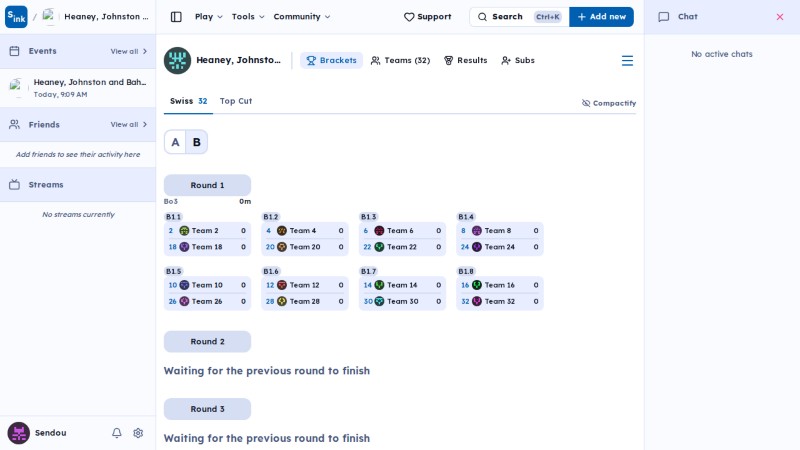The height and width of the screenshot is (450, 800).
Task: Select the Swiss bracket tab
Action: (188, 101)
